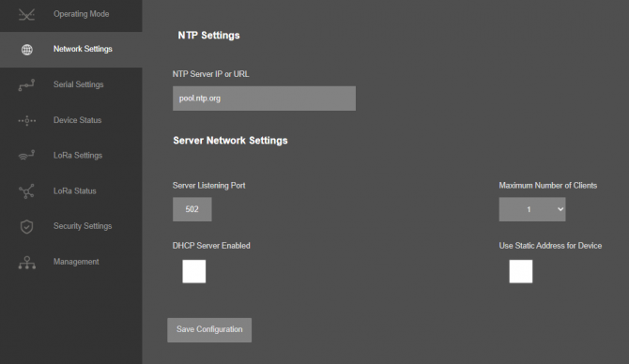Click the LoRa Status mesh-node icon
The height and width of the screenshot is (364, 629).
(26, 191)
